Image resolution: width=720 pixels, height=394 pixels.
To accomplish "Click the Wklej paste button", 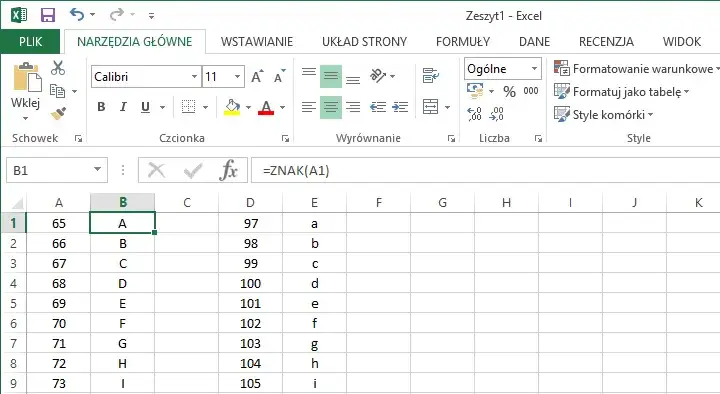I will point(26,84).
